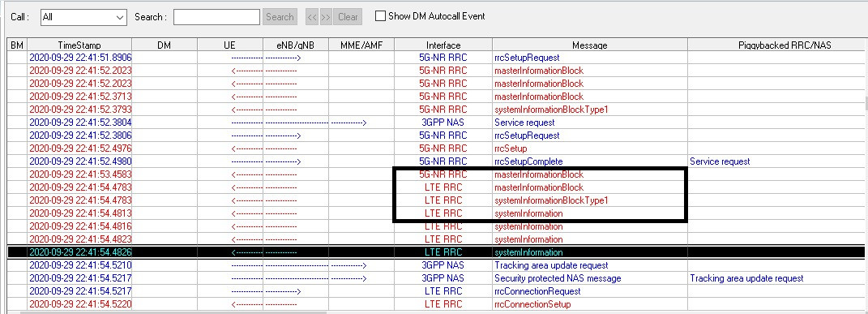The height and width of the screenshot is (314, 868).
Task: Select the rrcConnectionRequest message row
Action: click(436, 291)
